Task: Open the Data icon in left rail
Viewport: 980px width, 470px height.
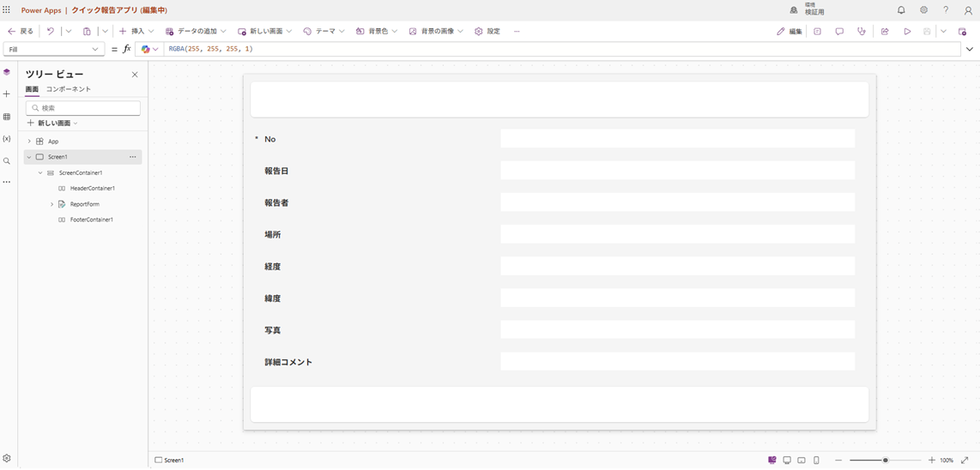Action: (7, 117)
